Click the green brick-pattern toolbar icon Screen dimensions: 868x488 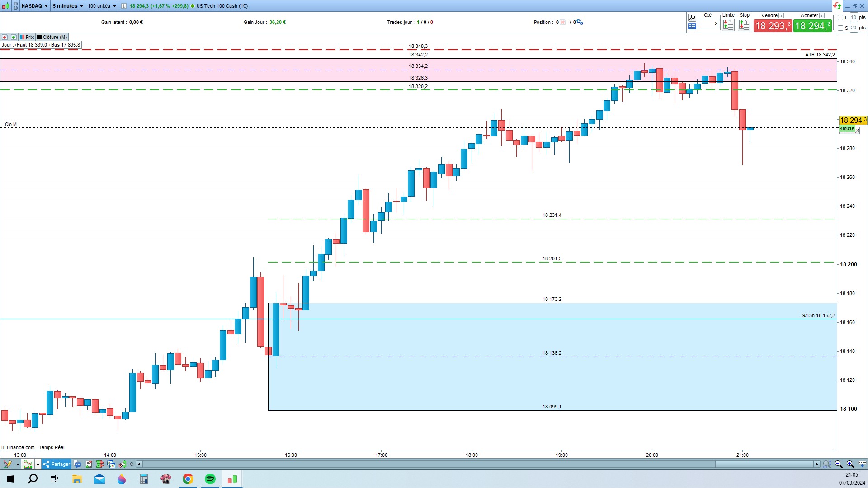tap(100, 464)
